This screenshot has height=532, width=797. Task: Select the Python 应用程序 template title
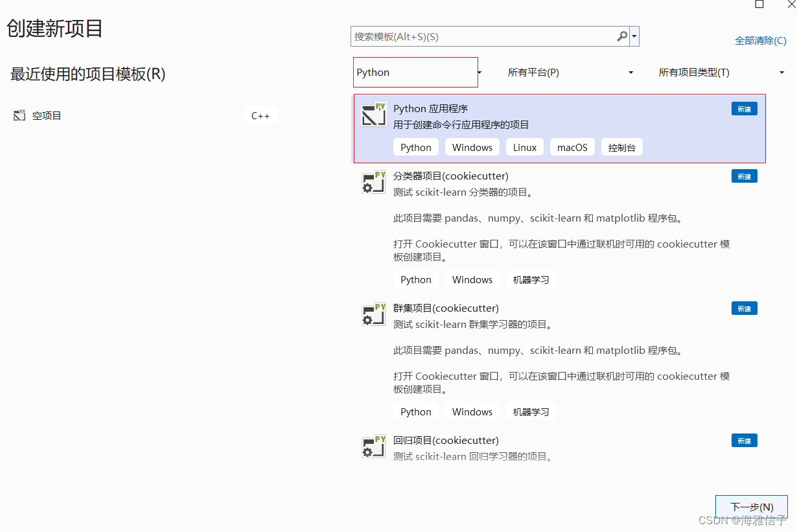[x=430, y=108]
